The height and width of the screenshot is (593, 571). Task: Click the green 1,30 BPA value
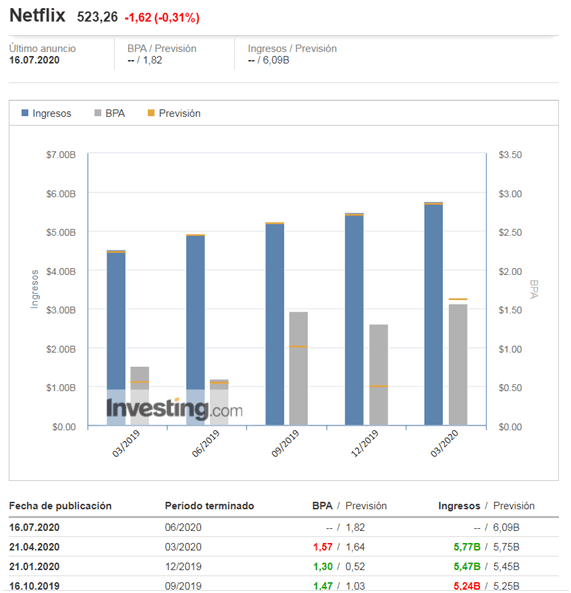(x=323, y=567)
